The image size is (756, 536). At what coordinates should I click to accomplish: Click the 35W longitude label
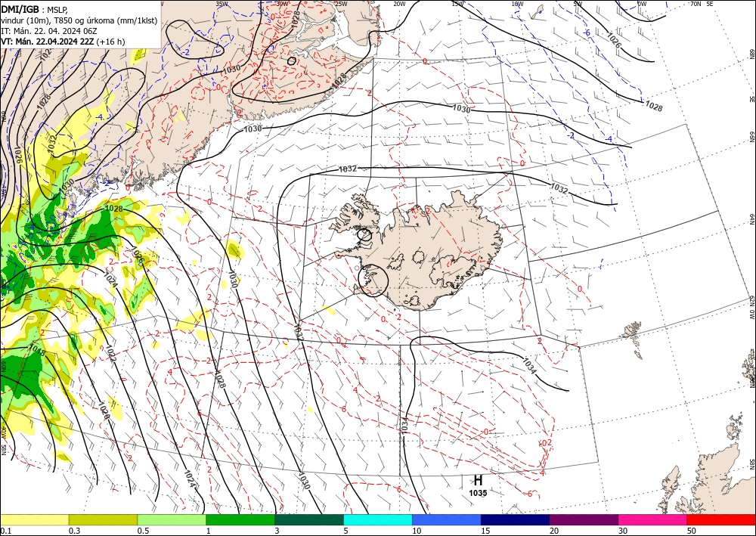coord(222,4)
